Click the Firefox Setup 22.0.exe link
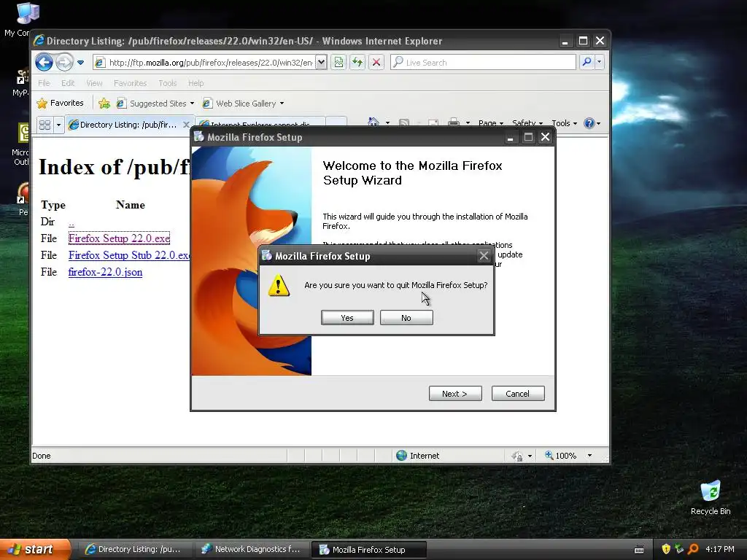 click(119, 238)
